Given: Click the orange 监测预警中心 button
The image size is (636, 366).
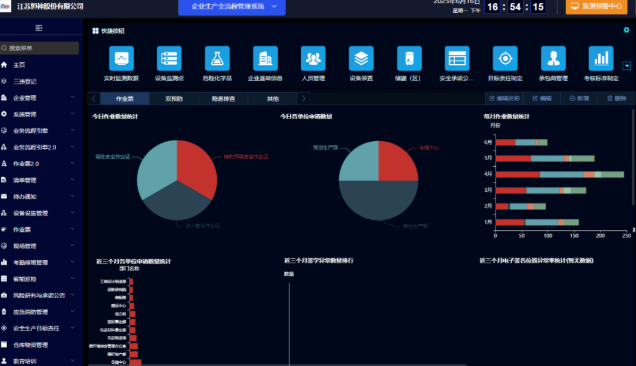Looking at the screenshot, I should pyautogui.click(x=596, y=6).
